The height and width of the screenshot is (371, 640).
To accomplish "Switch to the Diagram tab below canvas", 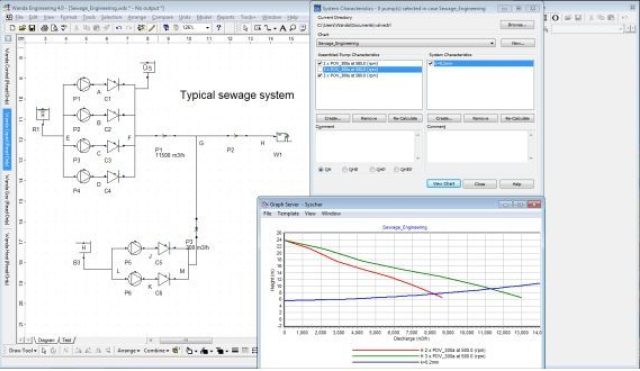I will tap(46, 340).
